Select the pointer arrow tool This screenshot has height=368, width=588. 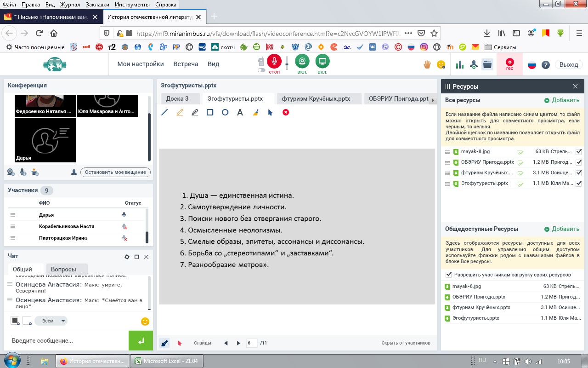(271, 112)
